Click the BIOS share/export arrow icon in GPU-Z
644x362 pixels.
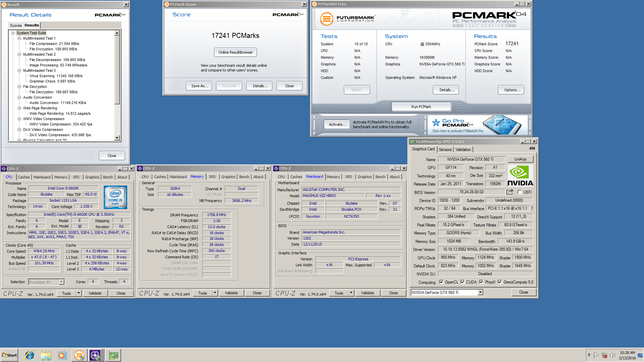click(510, 192)
